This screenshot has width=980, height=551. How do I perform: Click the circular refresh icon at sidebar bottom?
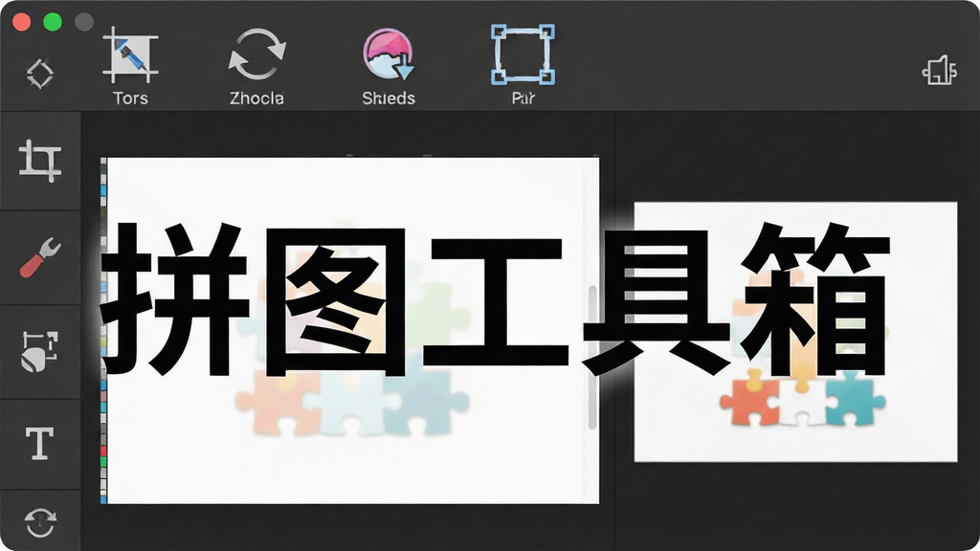40,523
